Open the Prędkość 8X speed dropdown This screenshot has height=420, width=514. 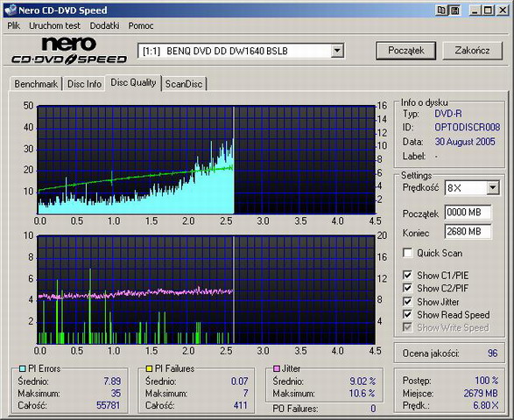click(493, 188)
